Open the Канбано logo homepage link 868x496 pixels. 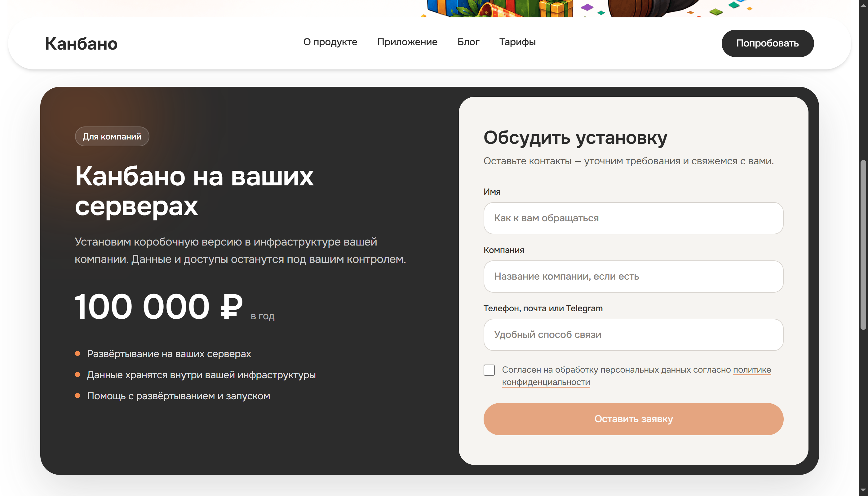click(81, 44)
